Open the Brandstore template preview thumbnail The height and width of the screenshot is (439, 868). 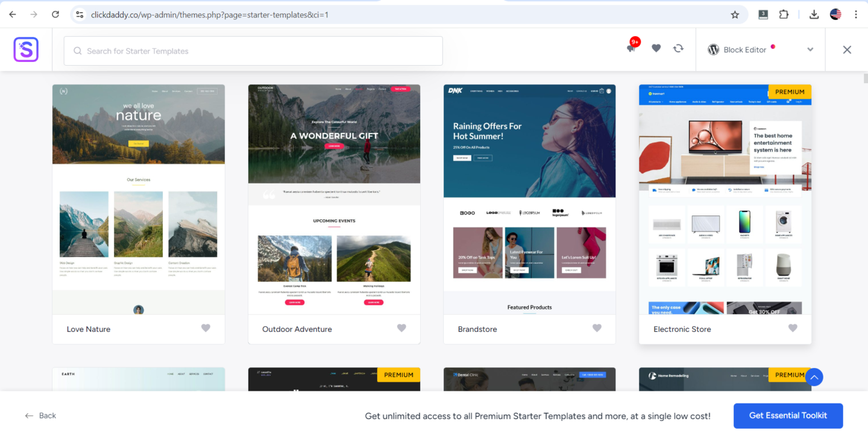coord(530,199)
